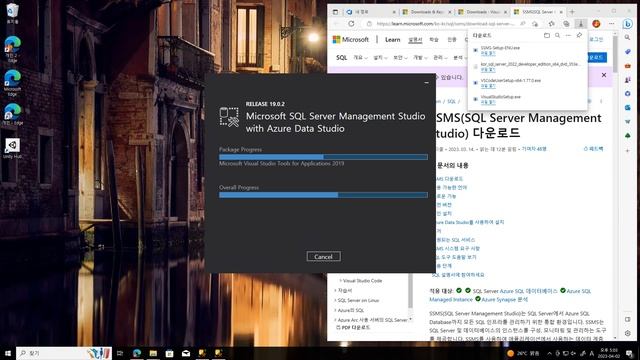Expand the first dropdown after SQL
Screen dimensions: 640x360
point(360,58)
